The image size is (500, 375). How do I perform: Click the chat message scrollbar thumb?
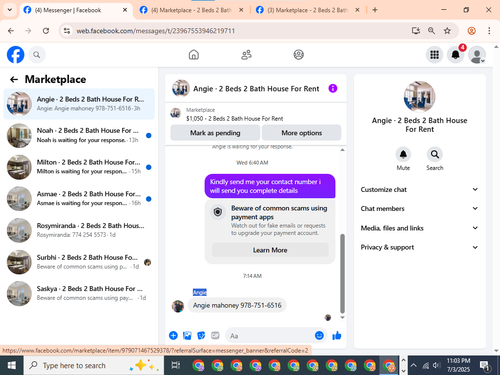coord(342,273)
